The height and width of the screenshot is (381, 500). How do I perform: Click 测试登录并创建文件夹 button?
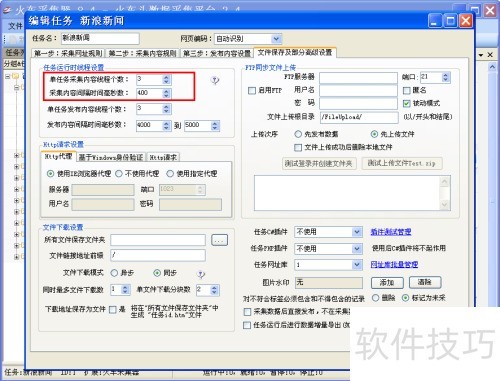pos(319,163)
